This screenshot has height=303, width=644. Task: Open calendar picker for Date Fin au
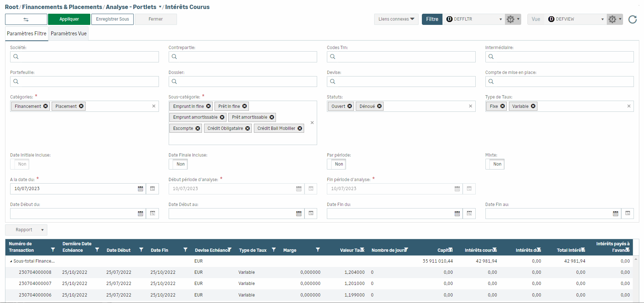point(615,214)
